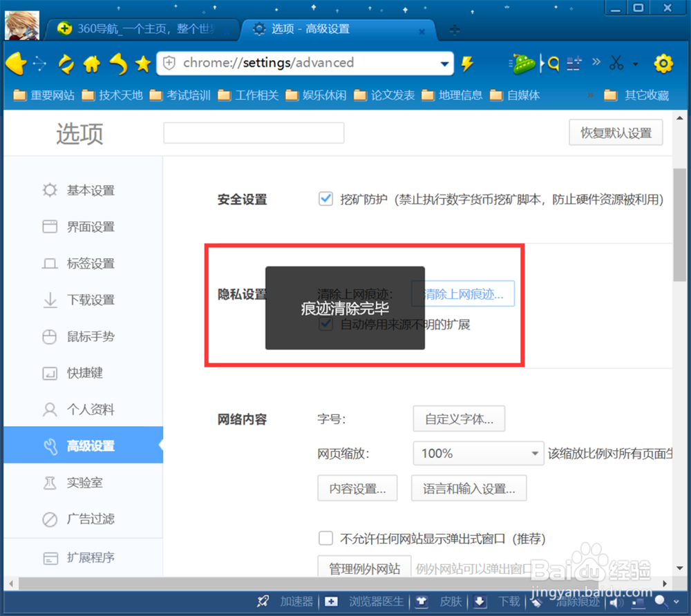Open 基本设置 in the sidebar

tap(84, 190)
